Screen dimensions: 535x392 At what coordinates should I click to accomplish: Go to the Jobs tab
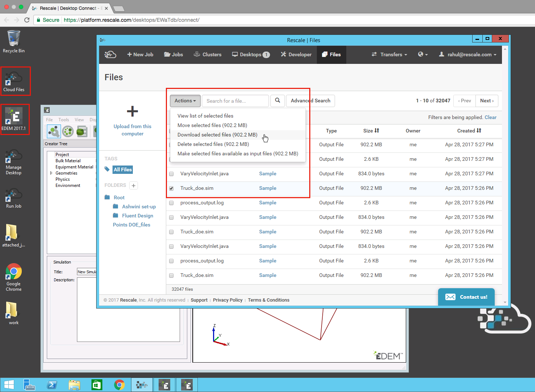(x=173, y=54)
